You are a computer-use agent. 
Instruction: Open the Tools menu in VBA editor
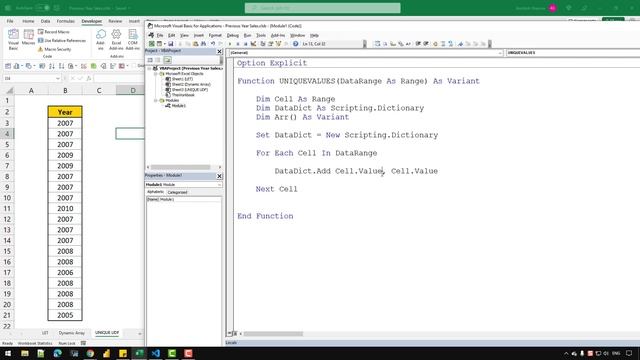coord(261,36)
